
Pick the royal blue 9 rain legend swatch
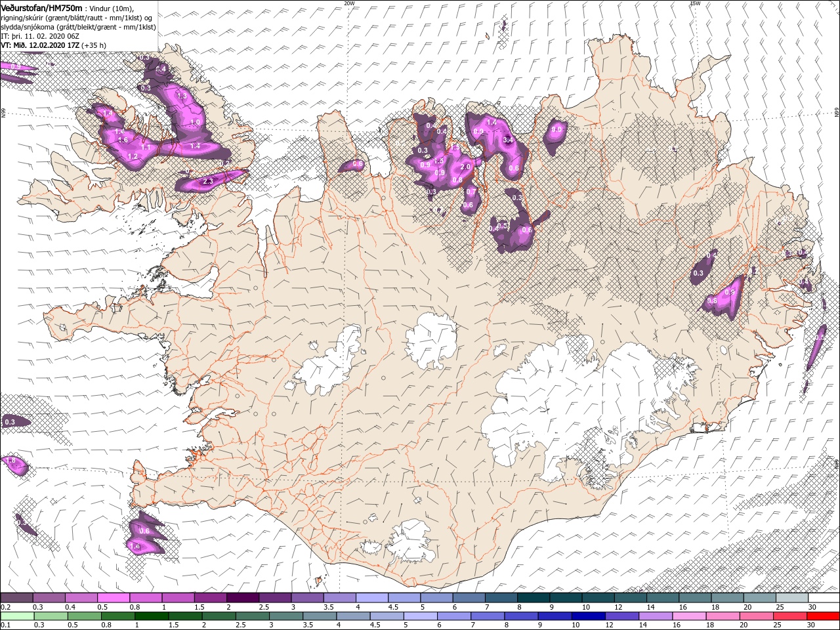pyautogui.click(x=555, y=616)
